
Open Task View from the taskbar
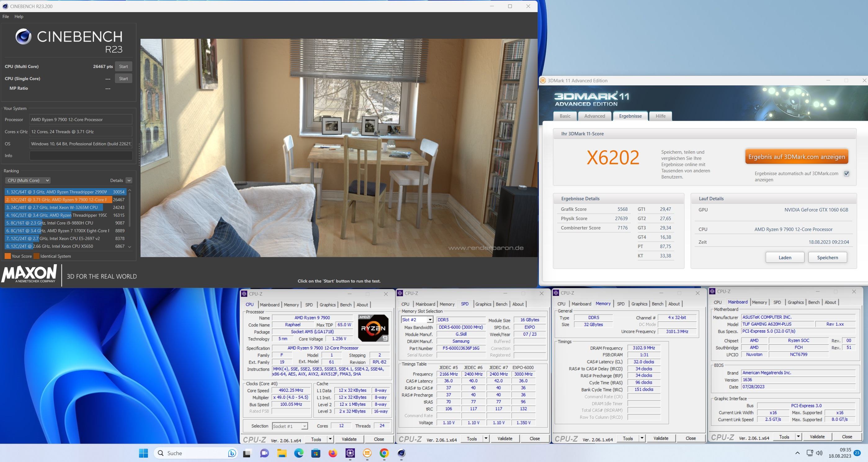[247, 453]
